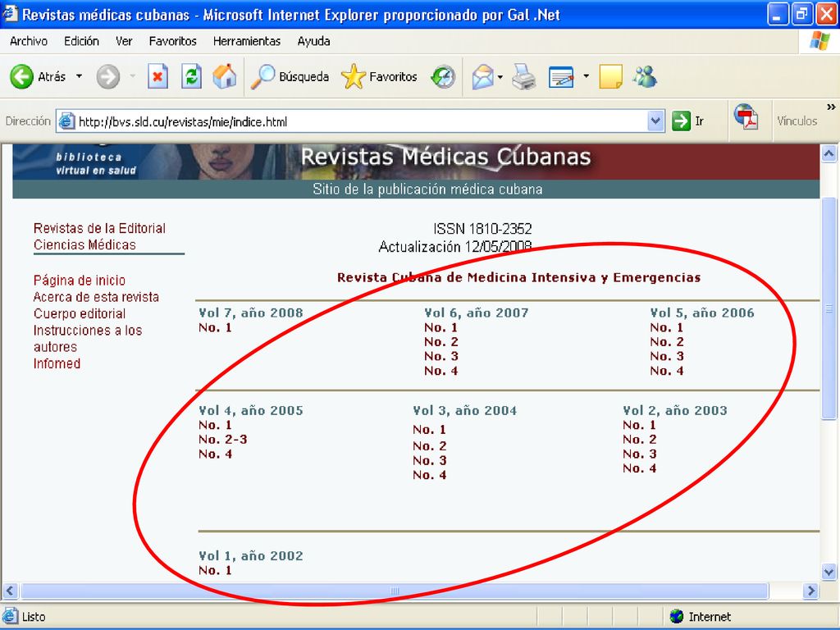Open the mail button dropdown arrow

[x=500, y=76]
